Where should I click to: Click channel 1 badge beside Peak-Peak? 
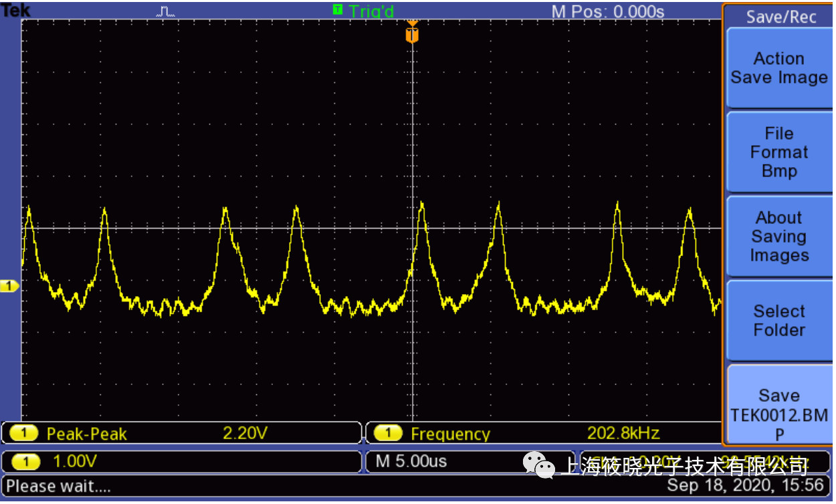pyautogui.click(x=25, y=434)
